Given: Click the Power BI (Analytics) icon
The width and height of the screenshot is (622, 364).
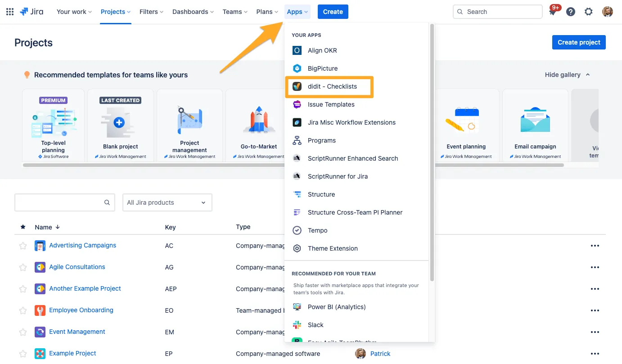Looking at the screenshot, I should (297, 307).
